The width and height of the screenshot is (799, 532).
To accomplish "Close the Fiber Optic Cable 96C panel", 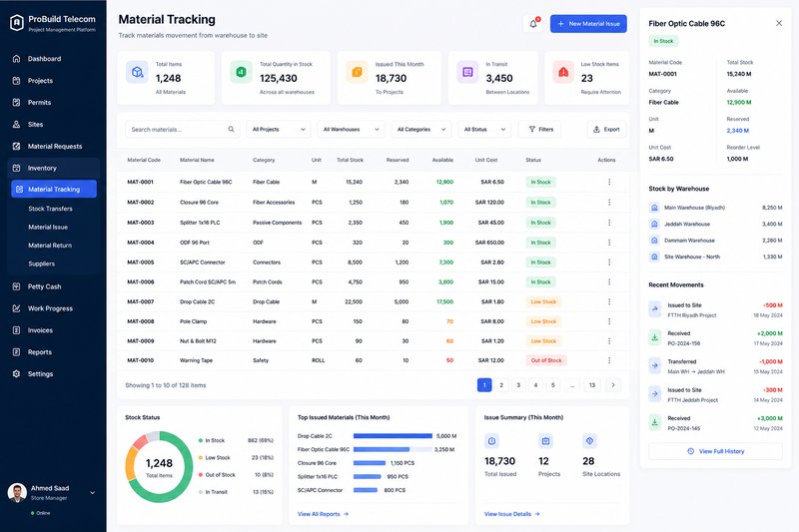I will pos(779,23).
